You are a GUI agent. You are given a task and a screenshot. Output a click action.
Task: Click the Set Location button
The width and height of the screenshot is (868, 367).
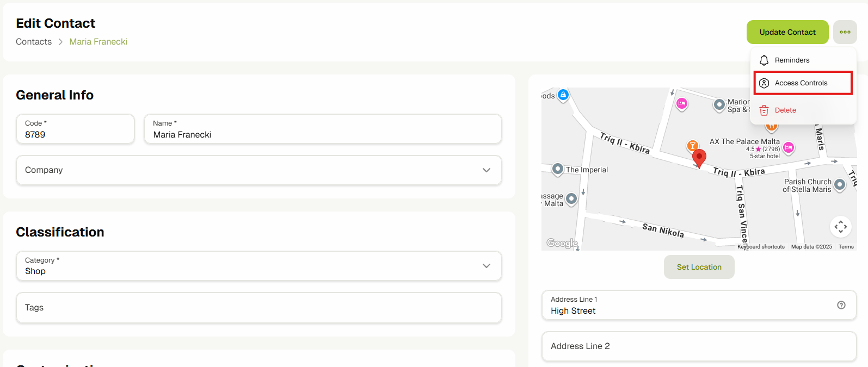pos(699,267)
